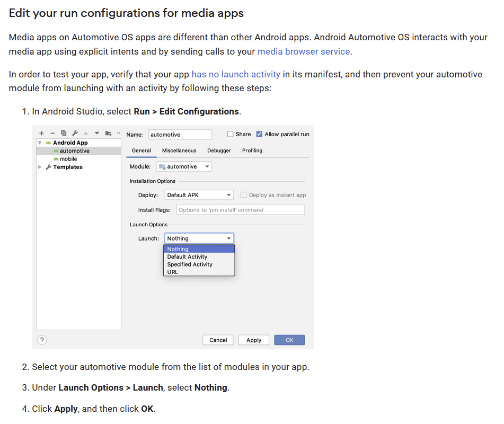Uncheck Allow parallel run checkbox
504x424 pixels.
click(259, 134)
